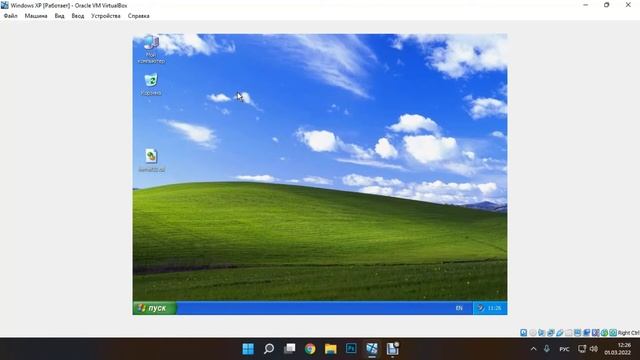Open the Windows 11 Start button

(x=248, y=349)
